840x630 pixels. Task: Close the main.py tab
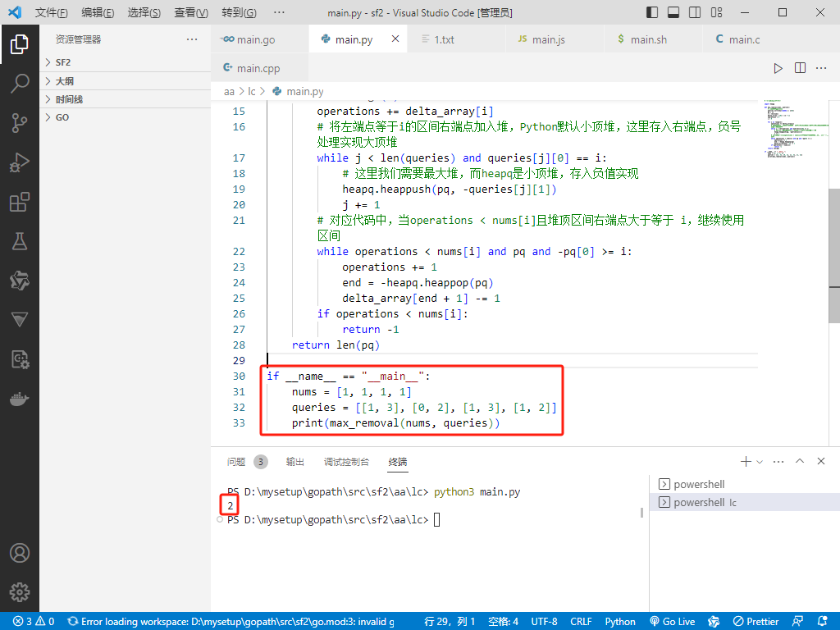(x=395, y=39)
